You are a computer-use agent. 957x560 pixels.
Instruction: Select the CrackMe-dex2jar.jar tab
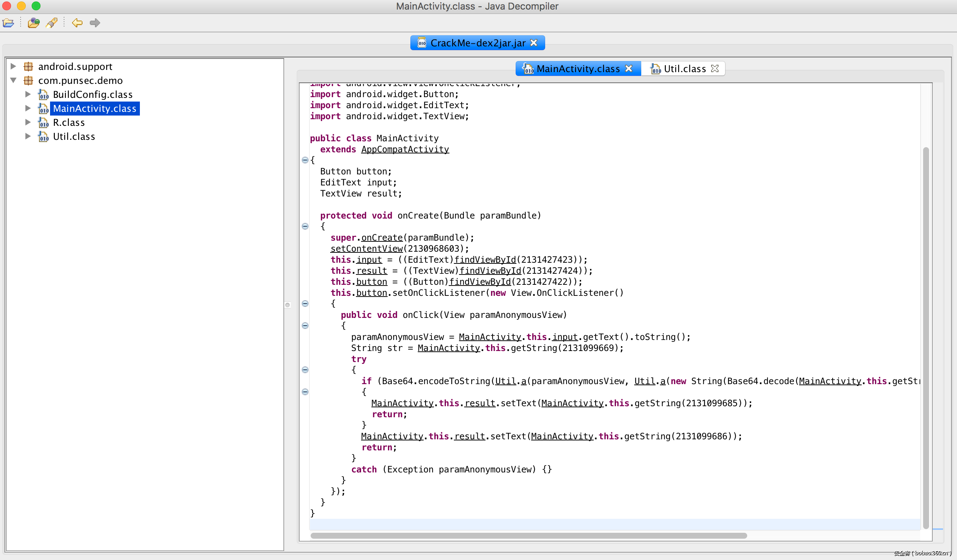[477, 43]
